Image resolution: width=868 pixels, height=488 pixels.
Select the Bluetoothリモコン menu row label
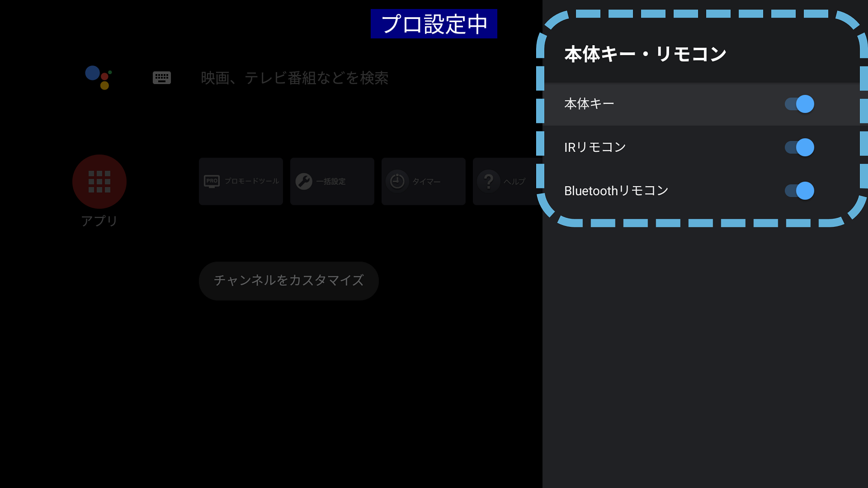[x=616, y=191]
